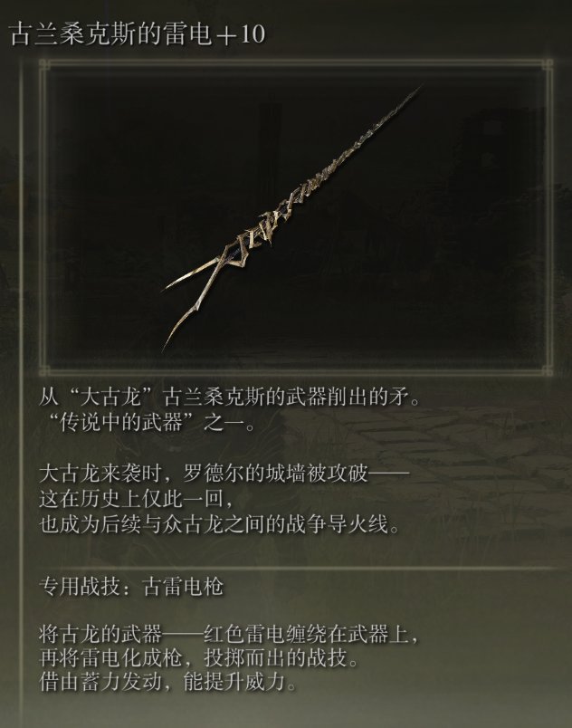Click the line about 战争导火线
This screenshot has height=728, width=572.
(x=219, y=524)
